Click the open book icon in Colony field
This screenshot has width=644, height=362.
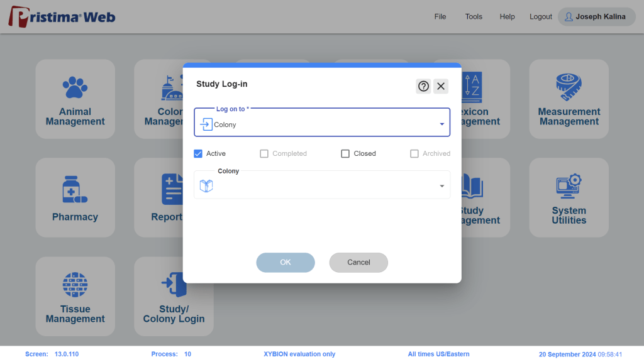(206, 185)
